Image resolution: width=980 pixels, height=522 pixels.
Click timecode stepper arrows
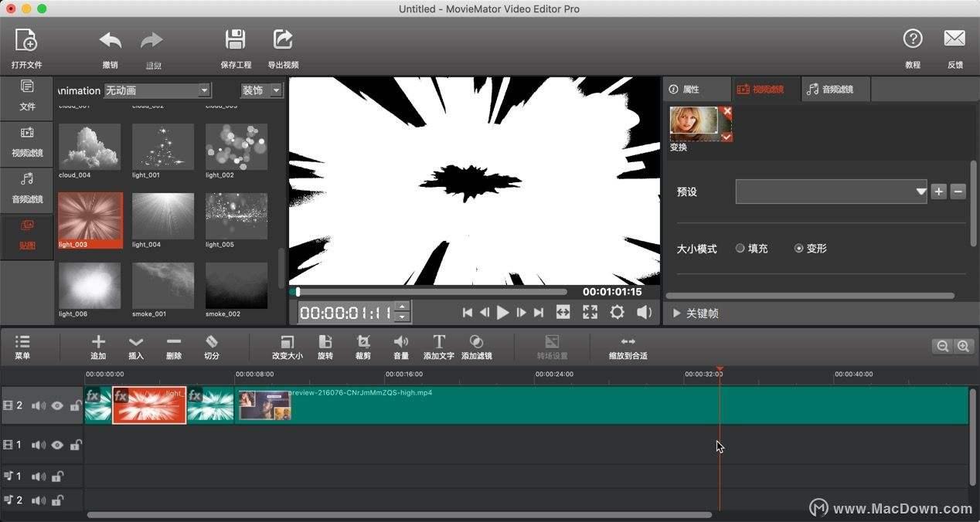(402, 312)
